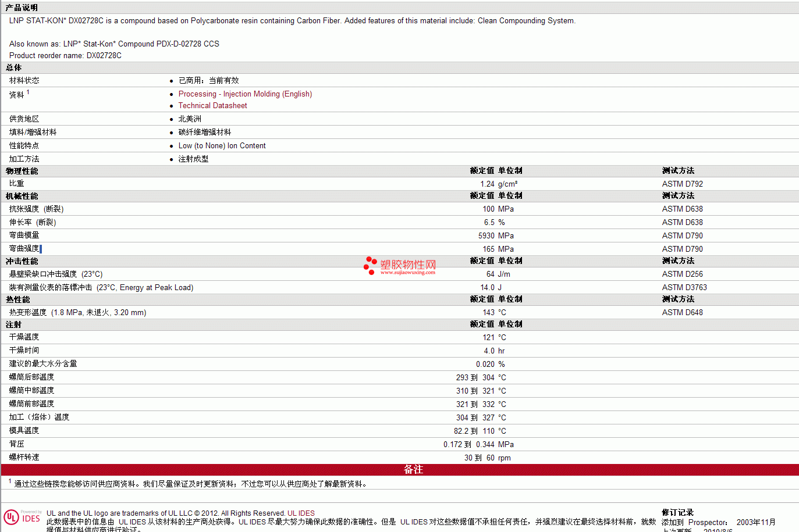Select the 干燥温度 label

click(24, 337)
